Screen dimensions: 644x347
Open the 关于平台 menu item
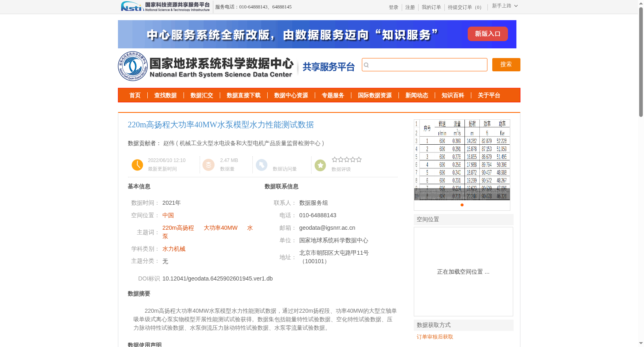489,96
